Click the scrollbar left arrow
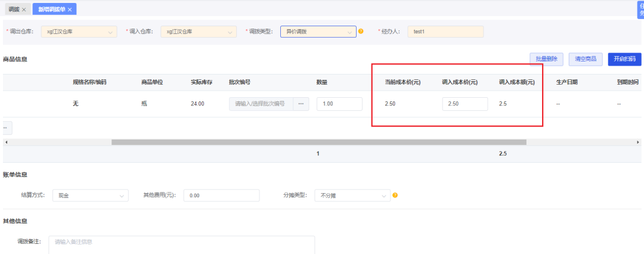The width and height of the screenshot is (644, 254). click(6, 143)
